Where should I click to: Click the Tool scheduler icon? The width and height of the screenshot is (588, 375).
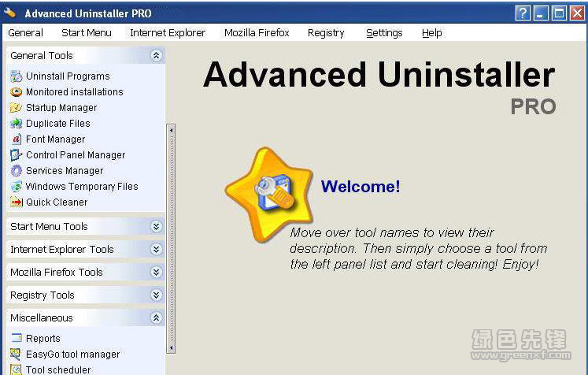pyautogui.click(x=16, y=369)
